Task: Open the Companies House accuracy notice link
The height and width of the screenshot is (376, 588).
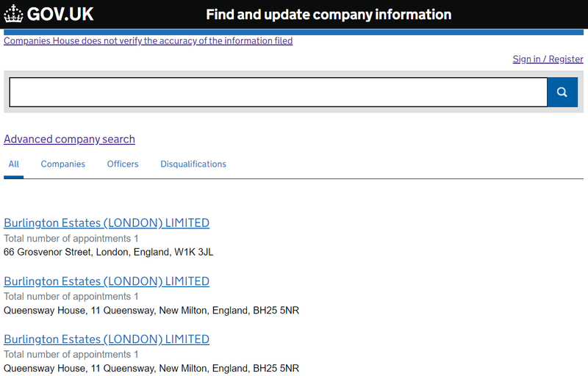Action: point(148,41)
